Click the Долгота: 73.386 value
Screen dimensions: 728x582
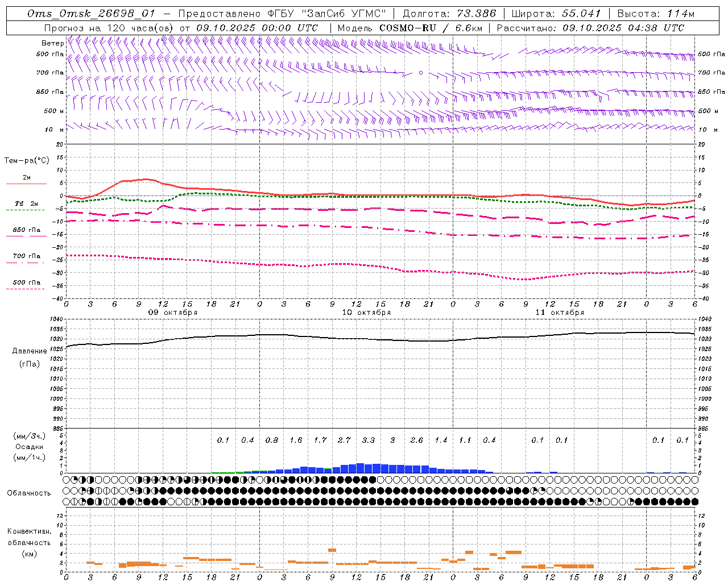(x=449, y=14)
